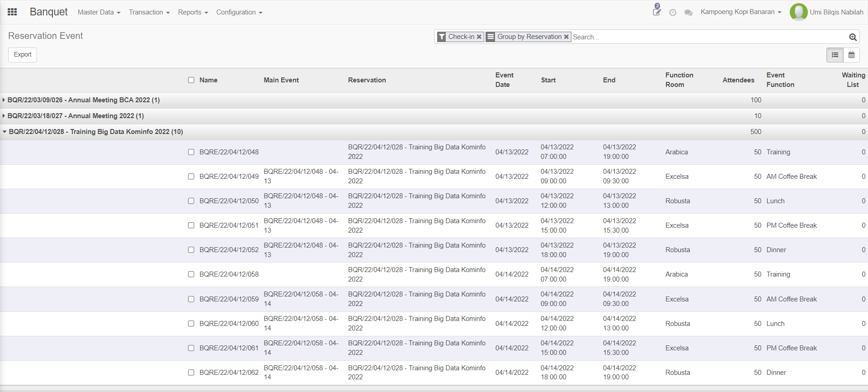Check the row BQRE/22/04/12/060
868x392 pixels.
pyautogui.click(x=191, y=324)
